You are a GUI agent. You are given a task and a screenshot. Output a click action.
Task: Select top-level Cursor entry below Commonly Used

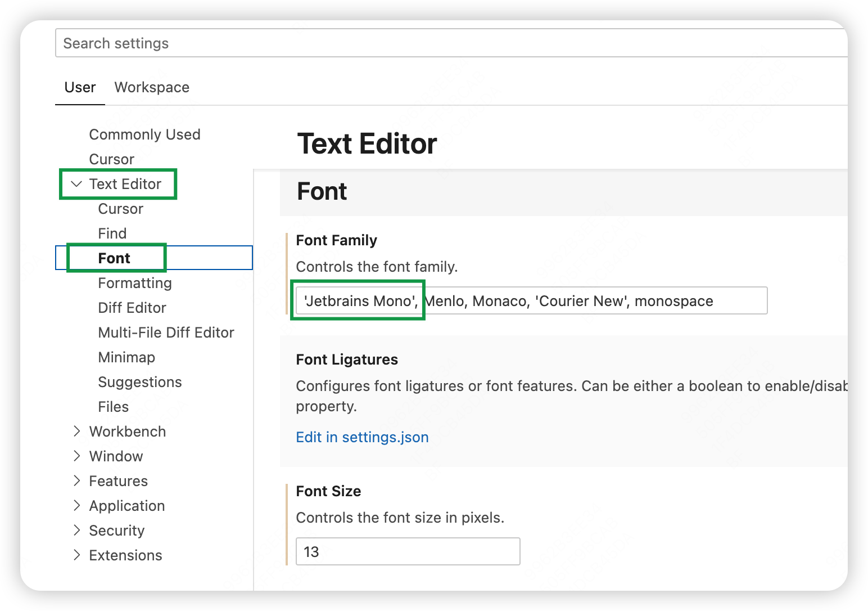click(x=111, y=159)
